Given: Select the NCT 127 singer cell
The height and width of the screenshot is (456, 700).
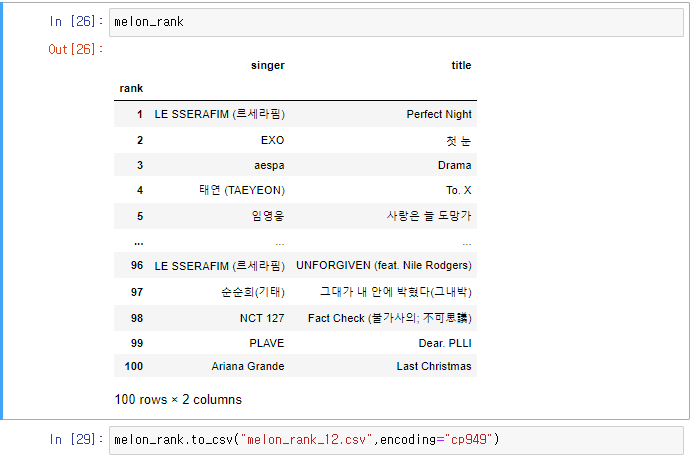Looking at the screenshot, I should (262, 318).
